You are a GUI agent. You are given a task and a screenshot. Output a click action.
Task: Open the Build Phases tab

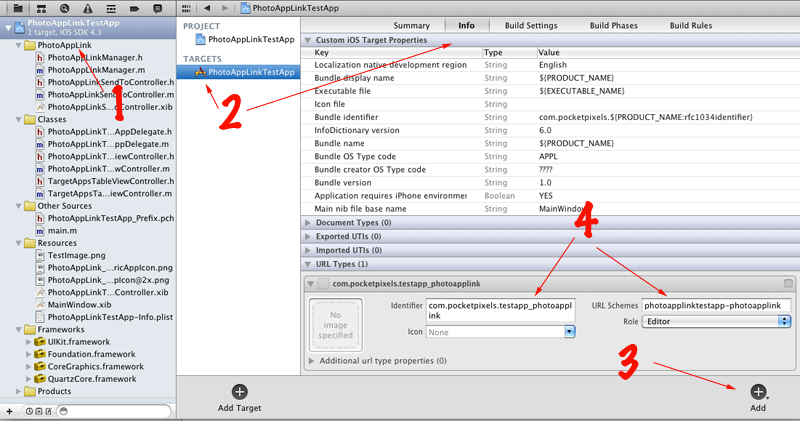(613, 26)
